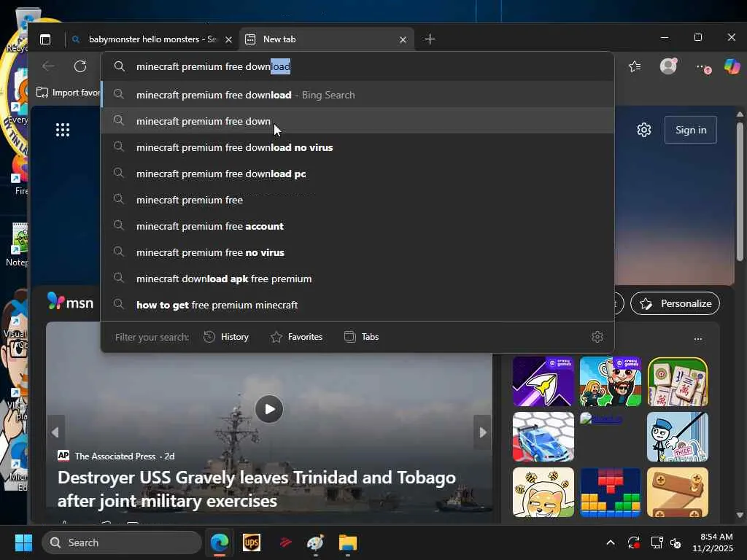Choose suggestion minecraft premium free down
The height and width of the screenshot is (560, 747).
pyautogui.click(x=357, y=121)
